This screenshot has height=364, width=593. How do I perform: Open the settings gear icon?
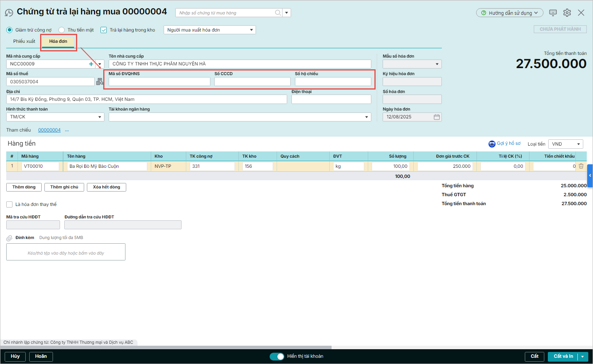567,12
